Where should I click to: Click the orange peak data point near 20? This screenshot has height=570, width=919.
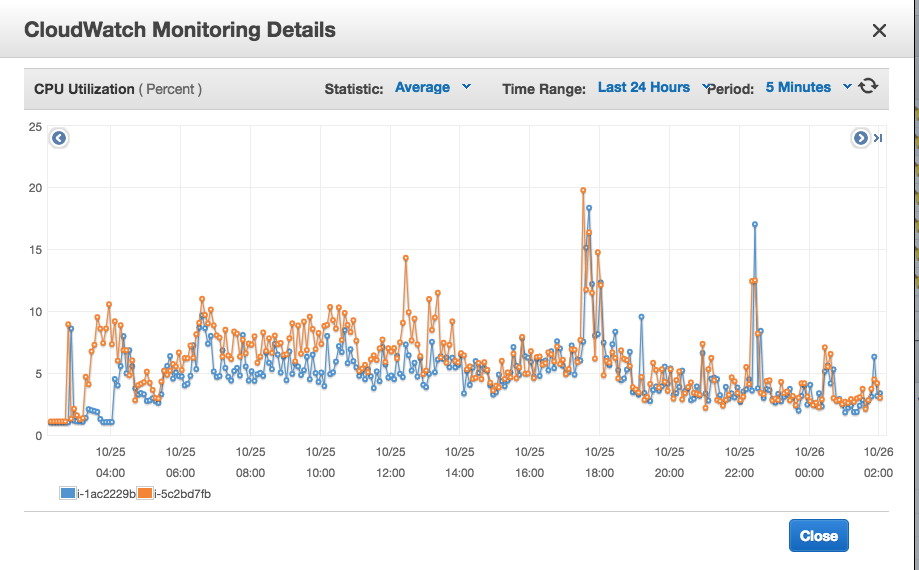click(x=583, y=190)
